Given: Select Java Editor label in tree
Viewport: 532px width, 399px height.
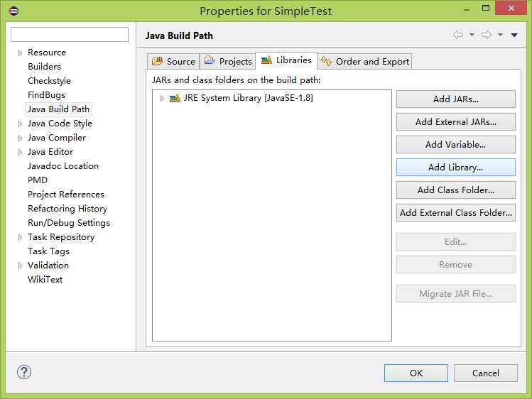Looking at the screenshot, I should pos(50,152).
